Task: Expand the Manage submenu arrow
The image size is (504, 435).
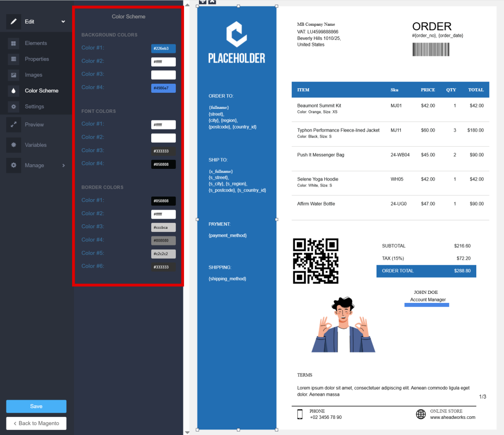Action: tap(64, 165)
